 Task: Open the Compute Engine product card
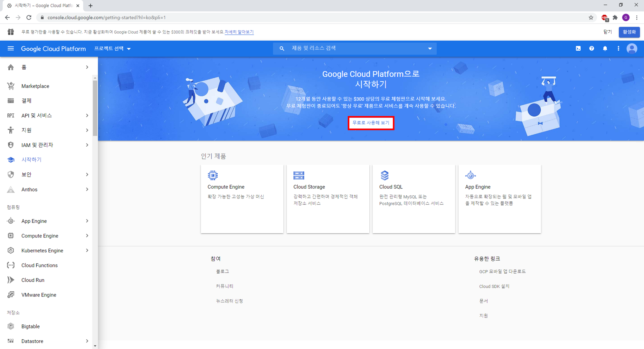coord(242,199)
